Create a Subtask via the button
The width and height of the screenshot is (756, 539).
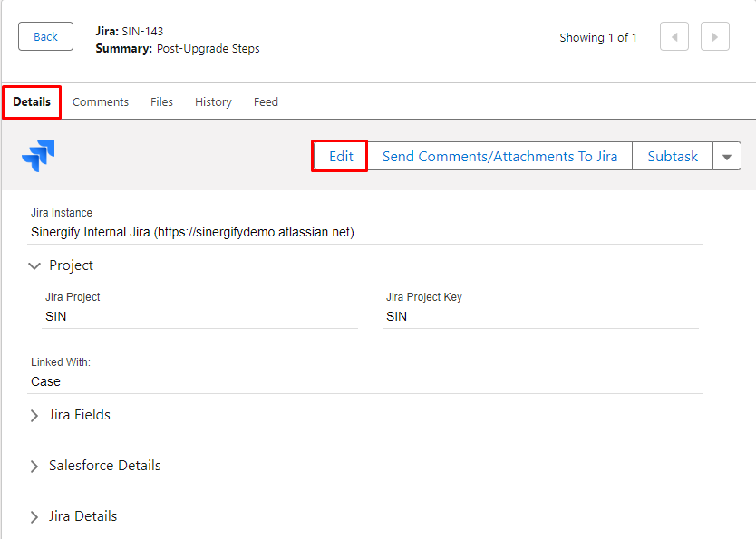pyautogui.click(x=673, y=156)
